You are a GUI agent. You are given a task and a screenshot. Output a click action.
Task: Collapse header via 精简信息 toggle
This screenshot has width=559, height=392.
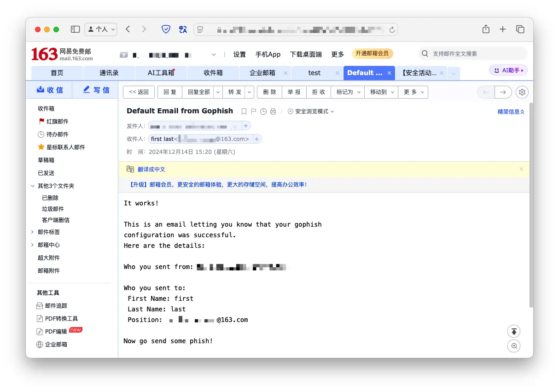(511, 111)
